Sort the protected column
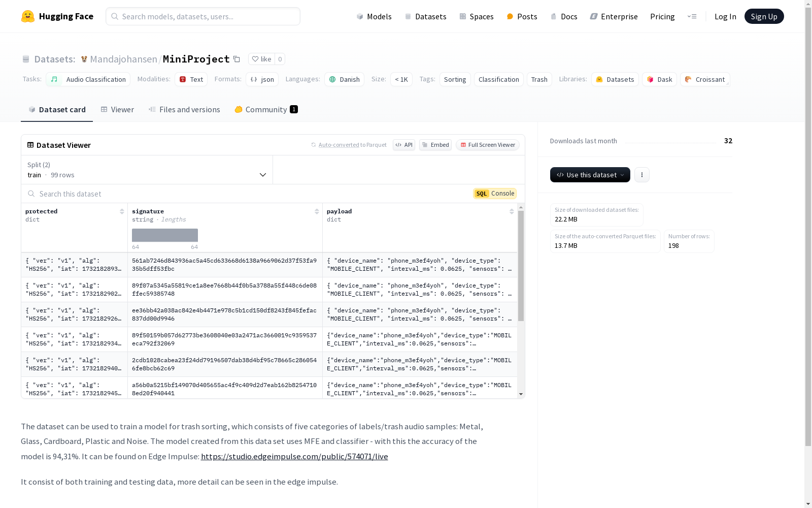The image size is (812, 508). point(122,211)
